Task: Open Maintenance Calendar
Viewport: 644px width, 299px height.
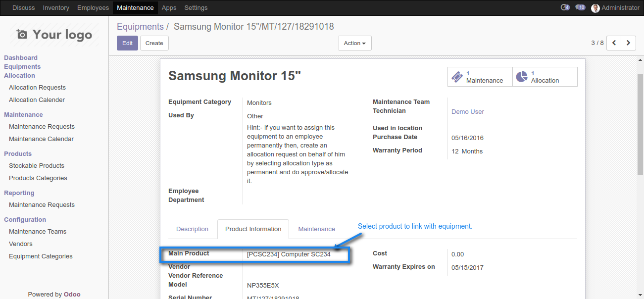Action: point(41,139)
